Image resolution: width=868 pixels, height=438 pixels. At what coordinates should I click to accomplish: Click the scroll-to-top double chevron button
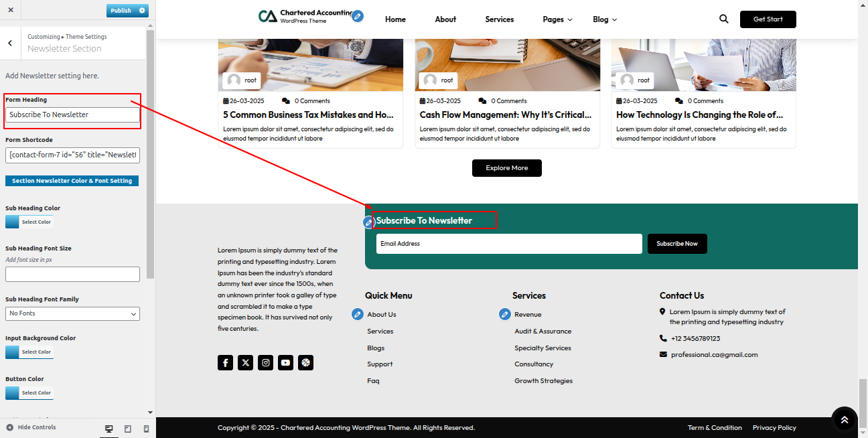pos(844,419)
